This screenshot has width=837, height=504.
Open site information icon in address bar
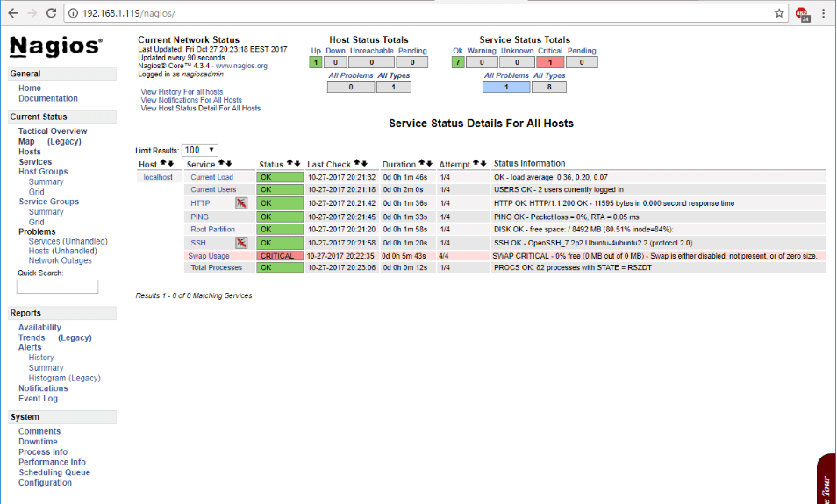[x=73, y=13]
